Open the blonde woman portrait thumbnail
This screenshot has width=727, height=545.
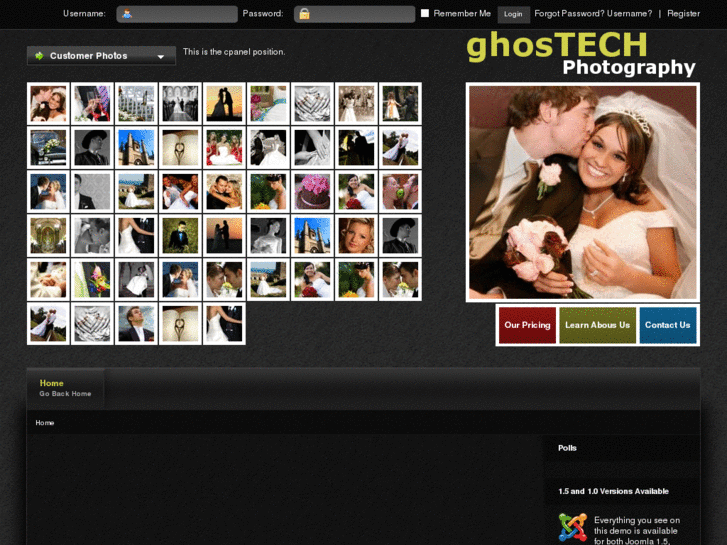click(356, 236)
